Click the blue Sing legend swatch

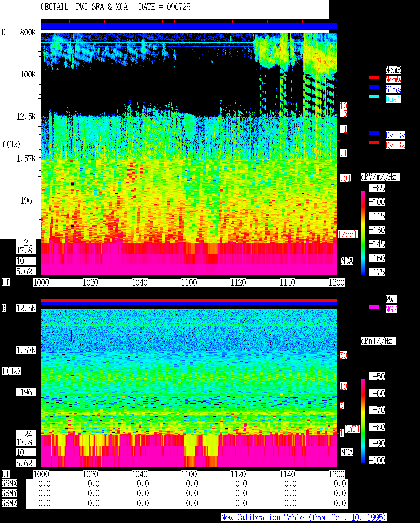[x=374, y=87]
